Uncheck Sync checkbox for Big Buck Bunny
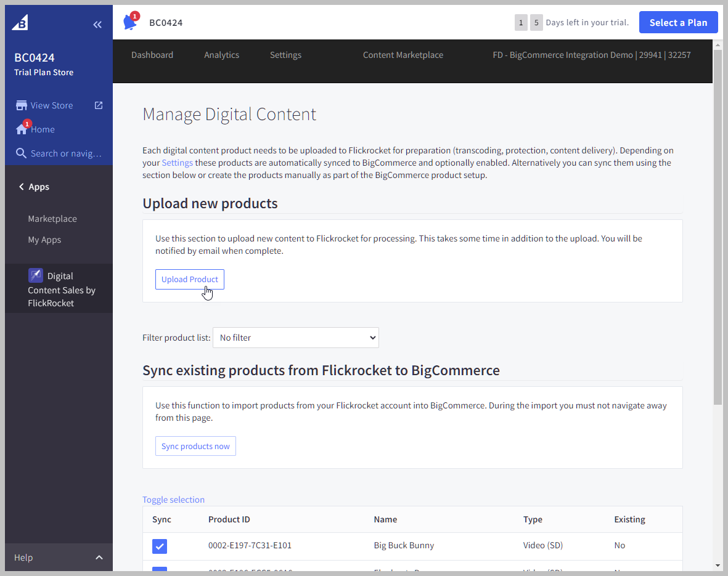The width and height of the screenshot is (728, 576). coord(160,546)
